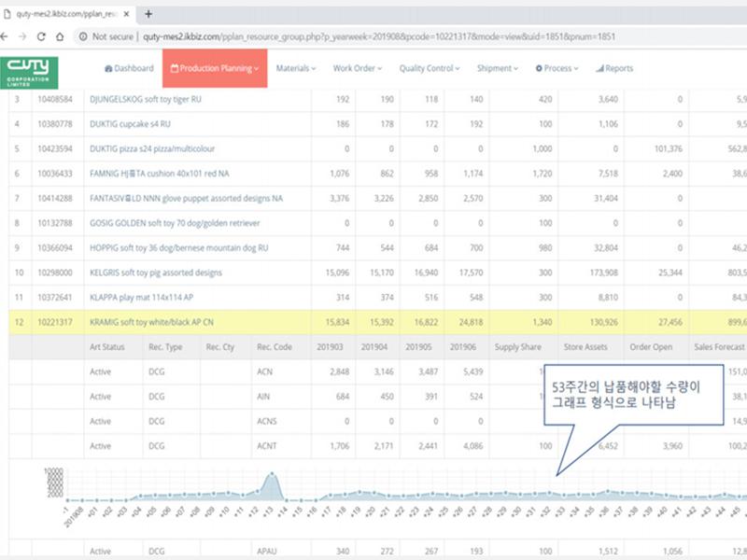Open the browser home page

tap(60, 36)
